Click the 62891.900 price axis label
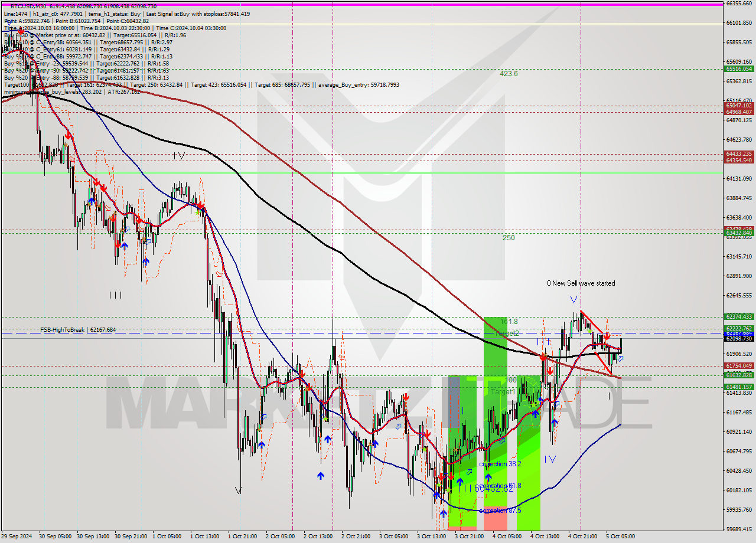The height and width of the screenshot is (543, 756). pos(739,276)
